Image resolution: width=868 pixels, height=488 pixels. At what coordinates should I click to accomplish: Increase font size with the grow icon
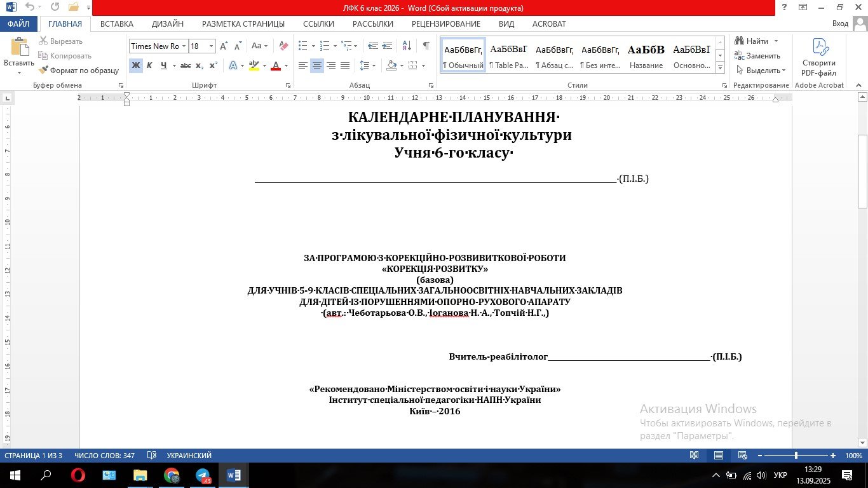click(x=224, y=46)
